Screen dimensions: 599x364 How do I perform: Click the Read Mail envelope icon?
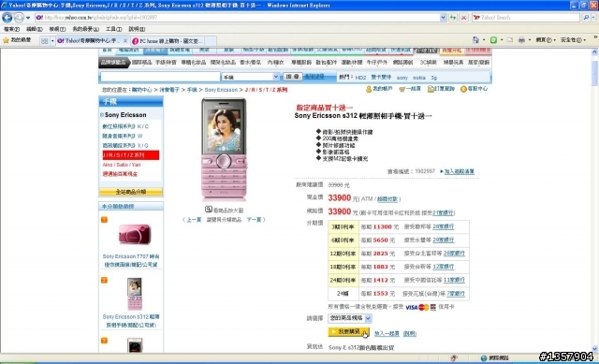509,39
